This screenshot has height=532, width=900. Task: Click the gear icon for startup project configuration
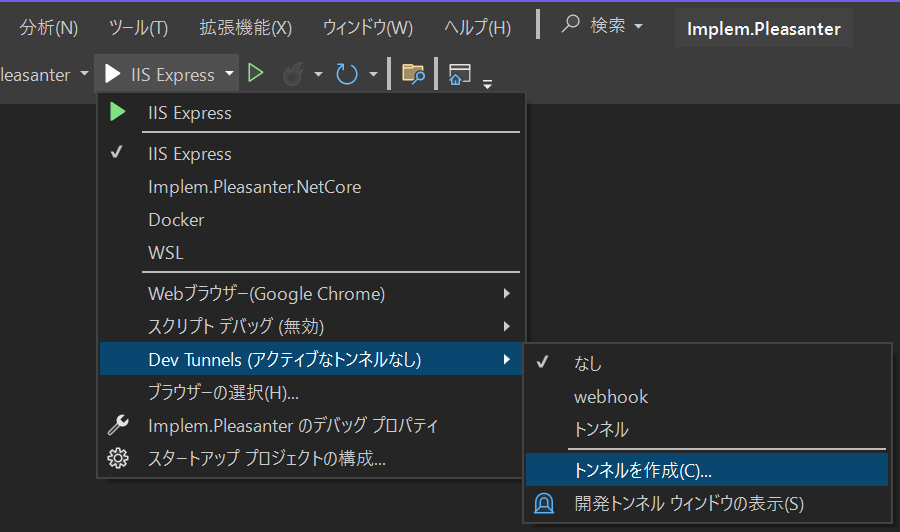[x=118, y=458]
